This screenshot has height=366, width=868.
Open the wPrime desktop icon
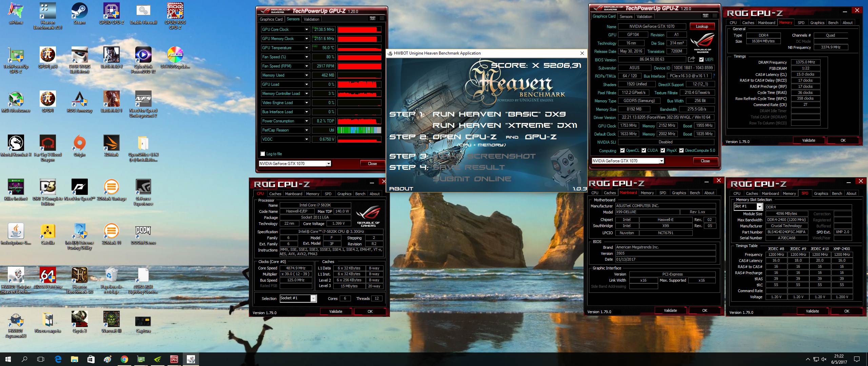point(16,14)
